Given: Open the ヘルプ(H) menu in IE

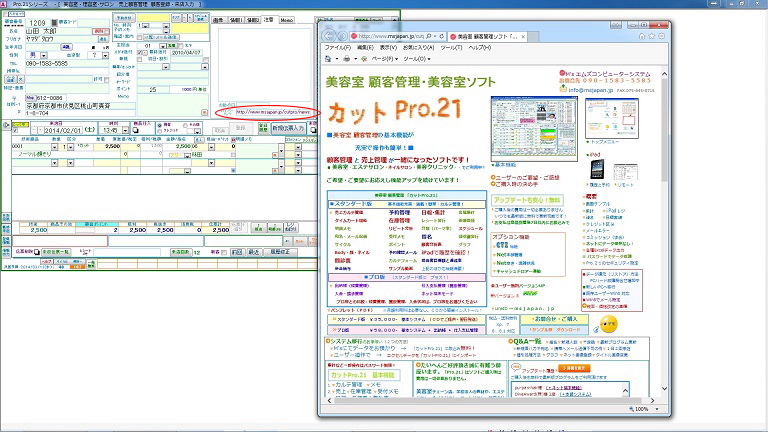Looking at the screenshot, I should coord(480,48).
